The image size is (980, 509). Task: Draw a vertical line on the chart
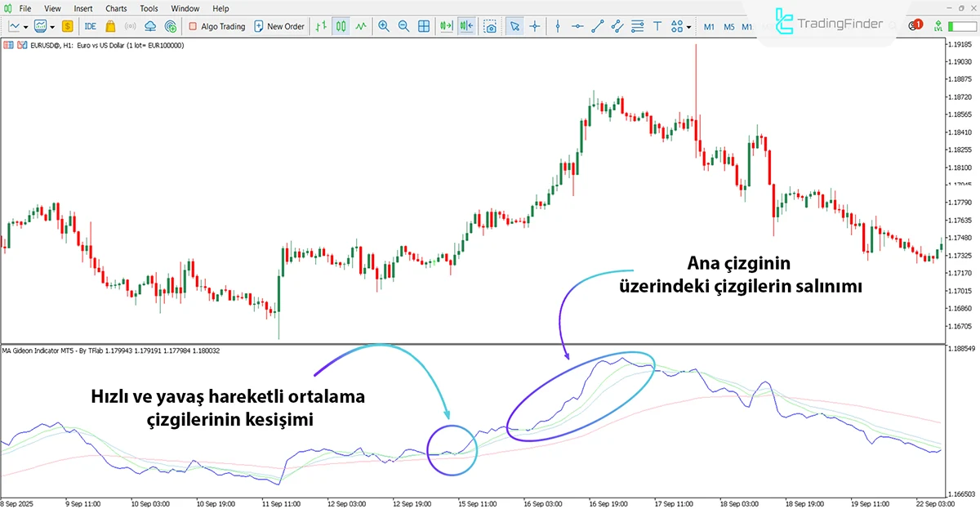coord(557,26)
